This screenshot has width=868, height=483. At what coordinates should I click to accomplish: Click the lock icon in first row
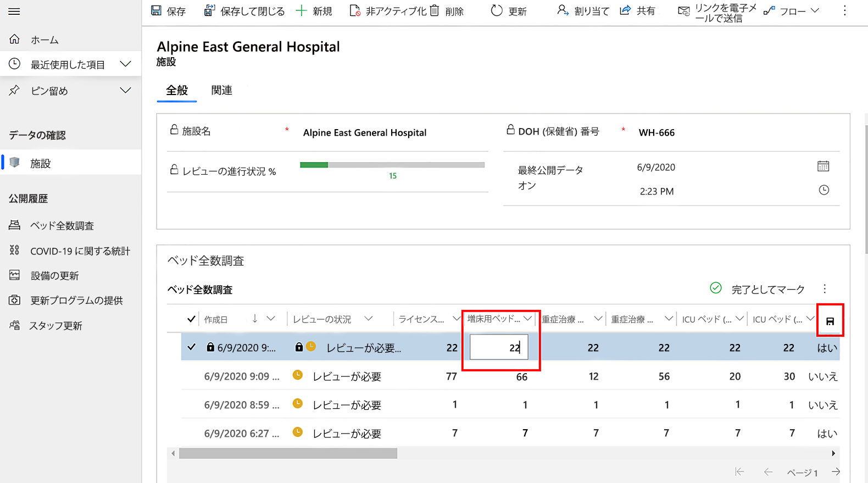[x=210, y=347]
